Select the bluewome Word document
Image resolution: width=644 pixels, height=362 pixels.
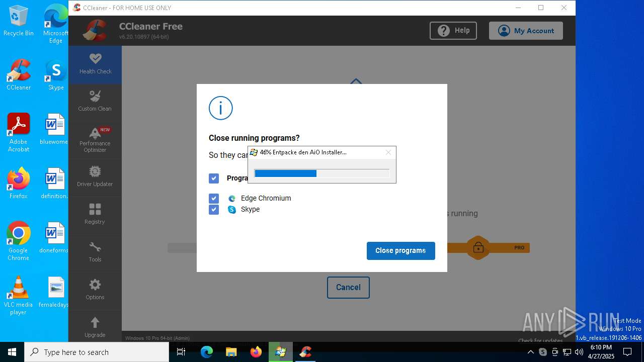point(54,129)
